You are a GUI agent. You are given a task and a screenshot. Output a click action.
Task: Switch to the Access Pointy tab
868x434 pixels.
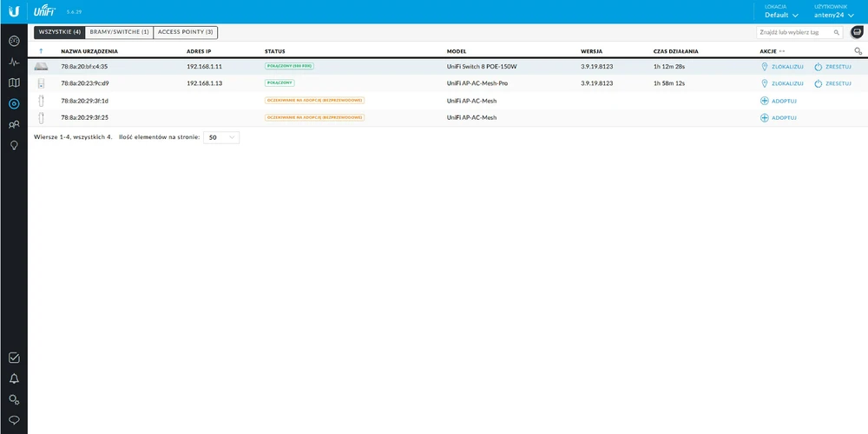tap(186, 32)
